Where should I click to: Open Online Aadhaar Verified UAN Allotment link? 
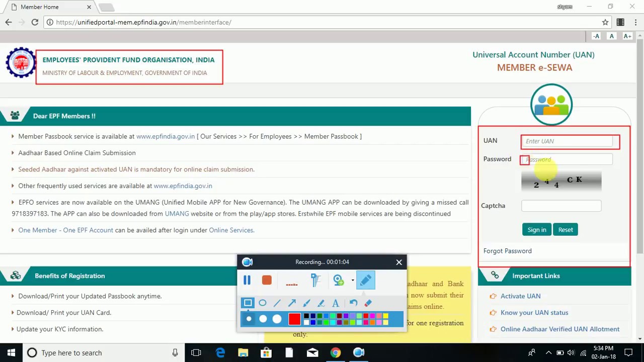click(x=560, y=329)
